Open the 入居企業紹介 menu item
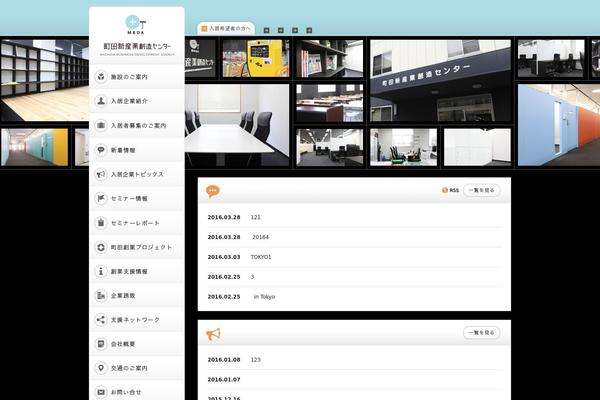The image size is (600, 400). tap(137, 101)
